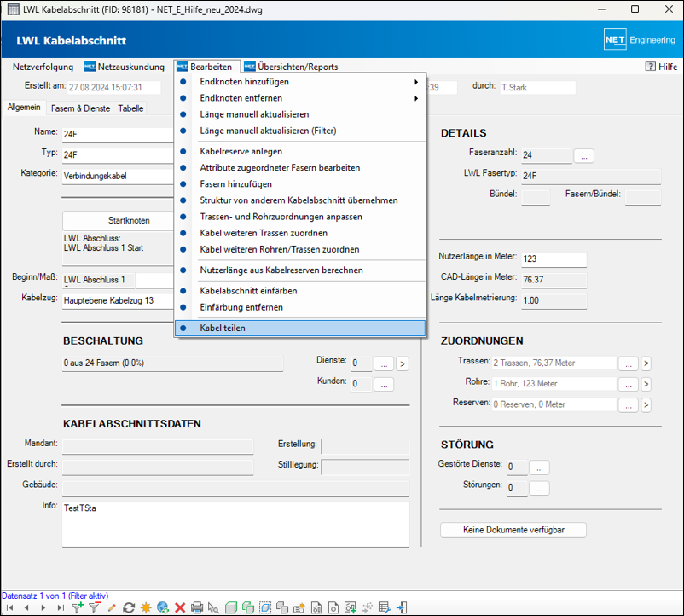Image resolution: width=684 pixels, height=616 pixels.
Task: Select Kabelreserve anlegen menu entry
Action: pyautogui.click(x=300, y=151)
